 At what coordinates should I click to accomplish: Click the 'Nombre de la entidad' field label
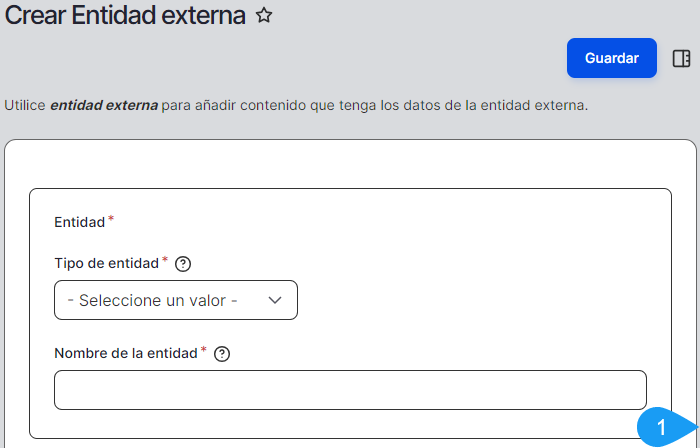126,353
